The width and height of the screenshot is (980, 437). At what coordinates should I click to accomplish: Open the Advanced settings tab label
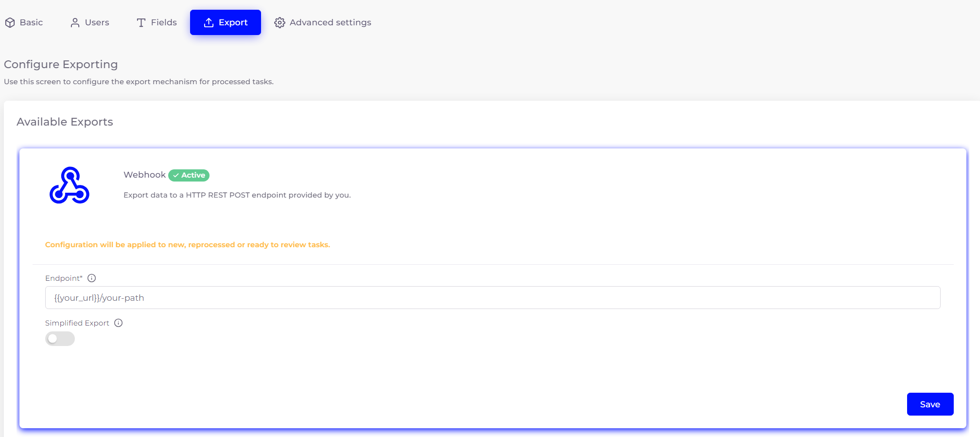click(330, 23)
